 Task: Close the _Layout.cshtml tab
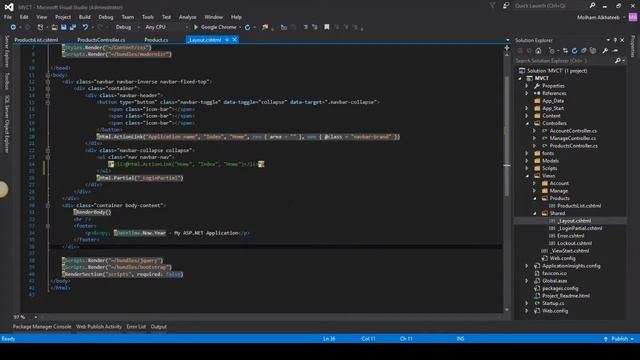point(235,40)
